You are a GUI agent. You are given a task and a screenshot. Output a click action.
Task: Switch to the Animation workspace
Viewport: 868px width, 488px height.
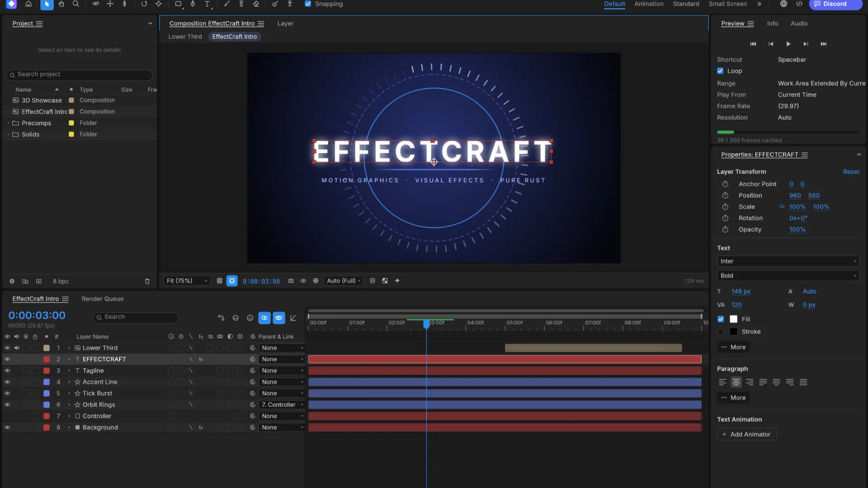pyautogui.click(x=649, y=4)
